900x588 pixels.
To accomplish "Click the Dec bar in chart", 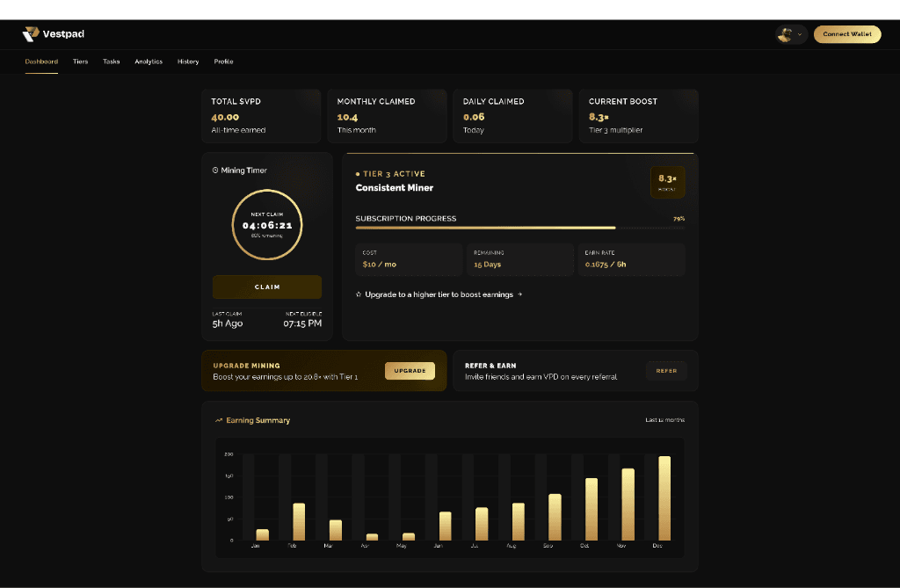I will pyautogui.click(x=664, y=498).
